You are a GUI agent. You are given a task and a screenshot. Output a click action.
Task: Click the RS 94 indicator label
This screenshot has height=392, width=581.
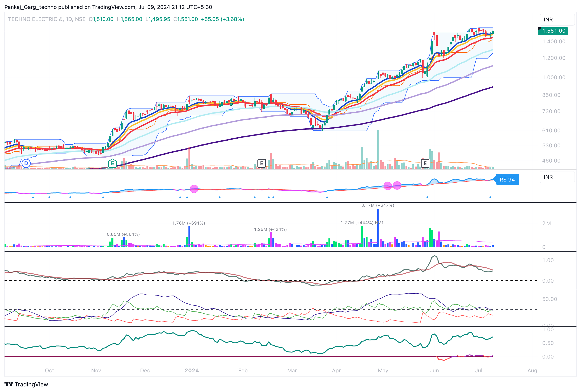507,179
